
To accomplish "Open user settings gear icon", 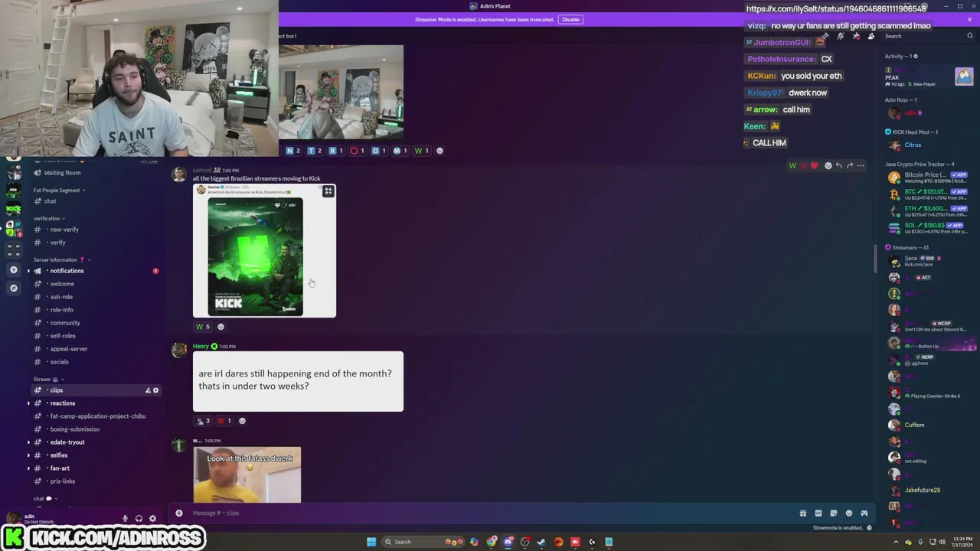I will click(x=152, y=518).
